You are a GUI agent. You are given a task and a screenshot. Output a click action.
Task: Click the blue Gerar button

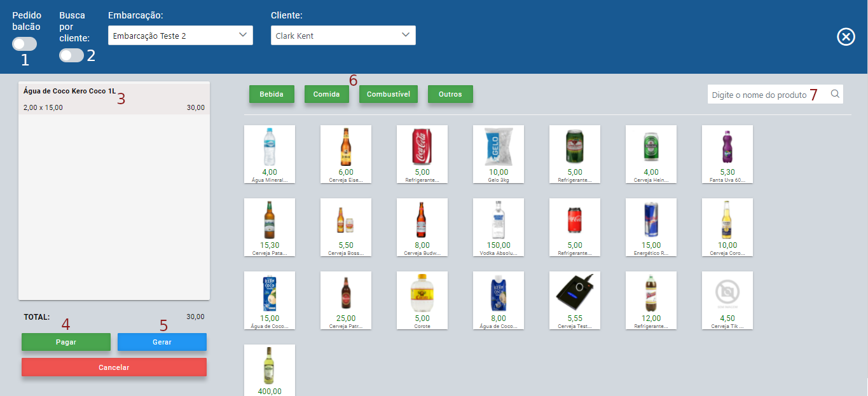point(162,342)
